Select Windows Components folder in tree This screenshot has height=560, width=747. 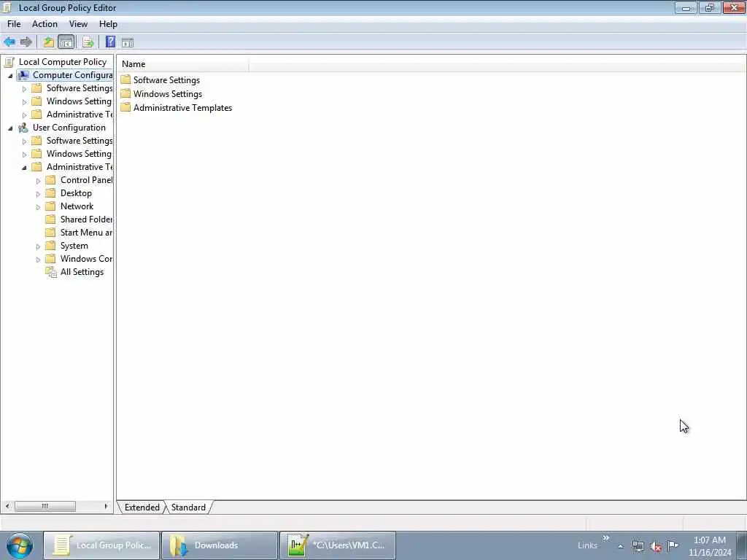pyautogui.click(x=86, y=259)
